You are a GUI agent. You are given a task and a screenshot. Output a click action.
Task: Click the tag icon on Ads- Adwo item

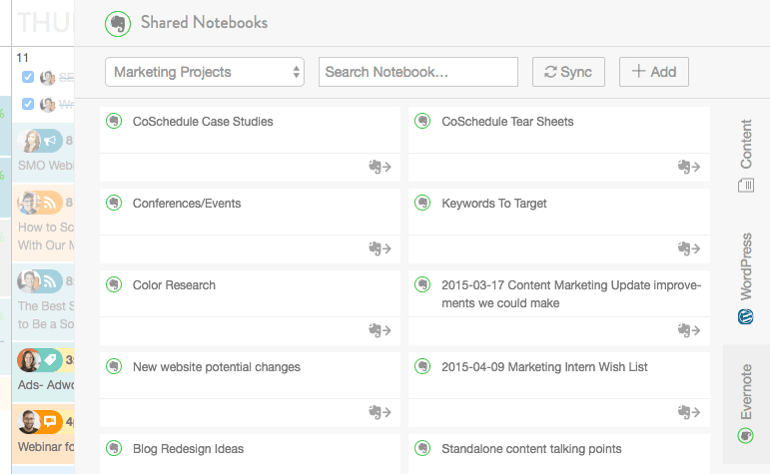pyautogui.click(x=50, y=360)
